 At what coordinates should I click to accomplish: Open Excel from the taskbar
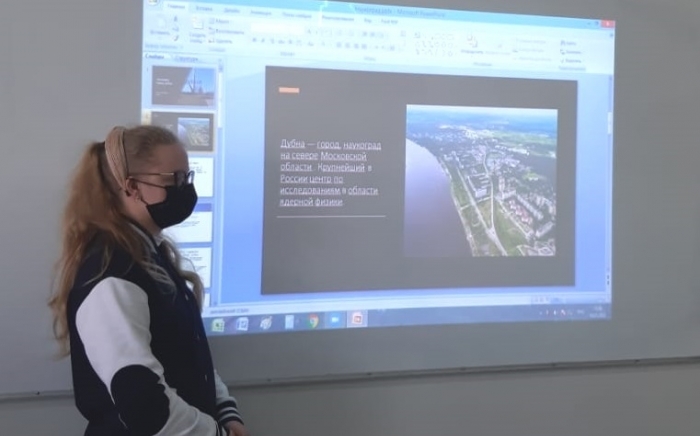(217, 324)
